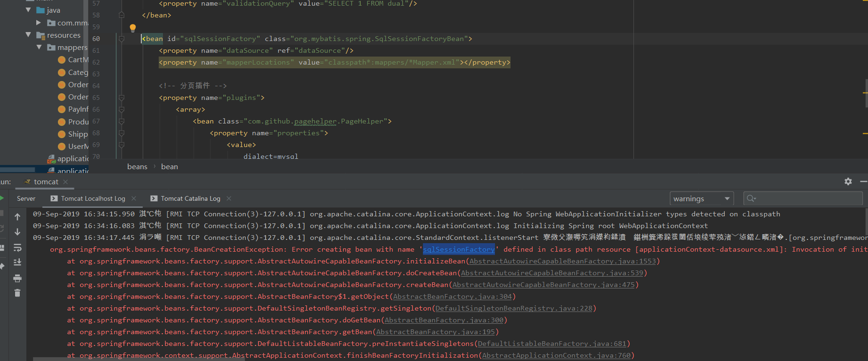Click the mapperLocations property line
This screenshot has height=361, width=868.
[x=334, y=62]
